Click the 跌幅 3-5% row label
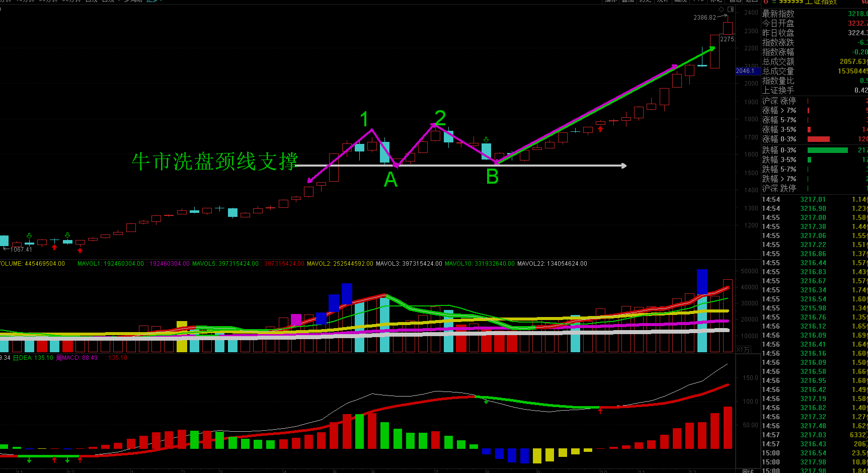Viewport: 868px width, 473px height. pyautogui.click(x=779, y=160)
